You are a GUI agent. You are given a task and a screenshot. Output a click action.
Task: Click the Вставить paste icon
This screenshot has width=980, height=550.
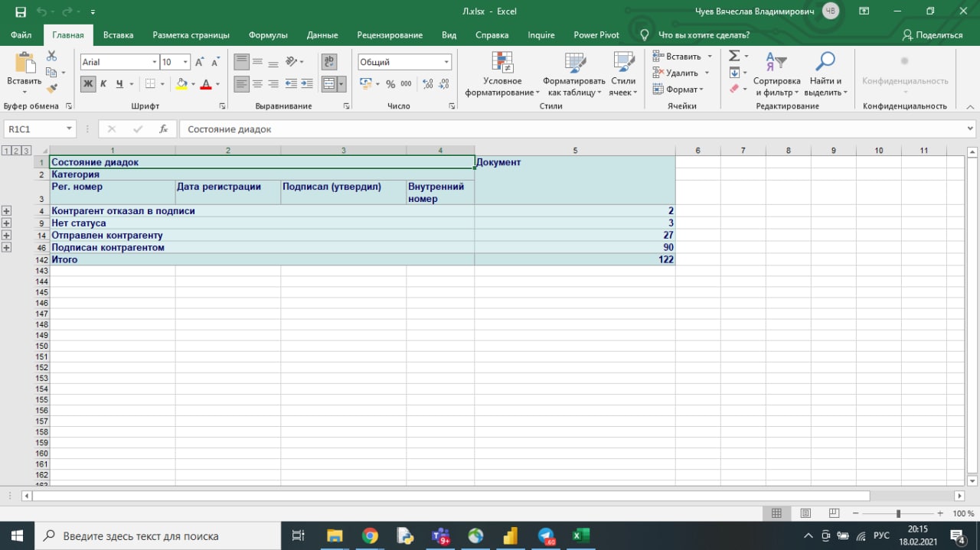point(24,63)
